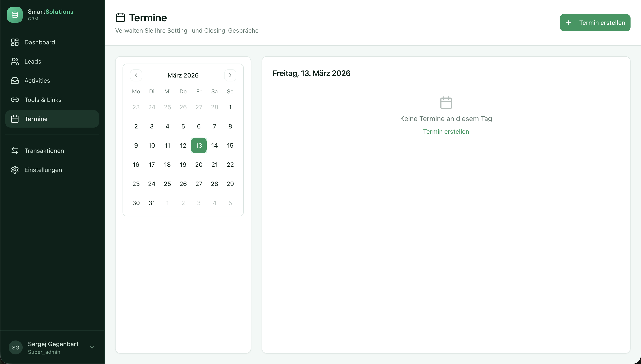Advance the calendar to April 2026
The image size is (641, 364).
click(230, 75)
